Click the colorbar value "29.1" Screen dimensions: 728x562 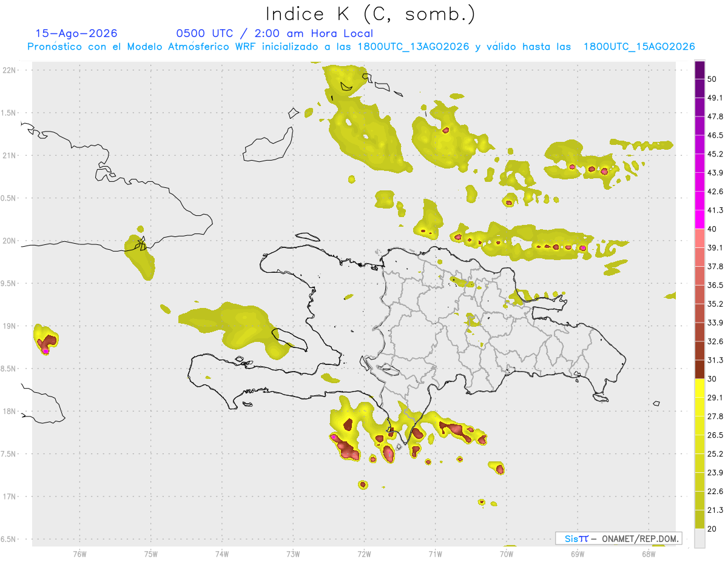point(715,398)
